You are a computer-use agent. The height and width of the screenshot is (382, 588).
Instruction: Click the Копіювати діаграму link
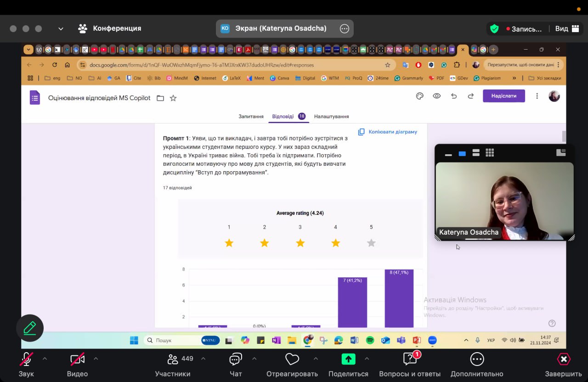point(388,132)
